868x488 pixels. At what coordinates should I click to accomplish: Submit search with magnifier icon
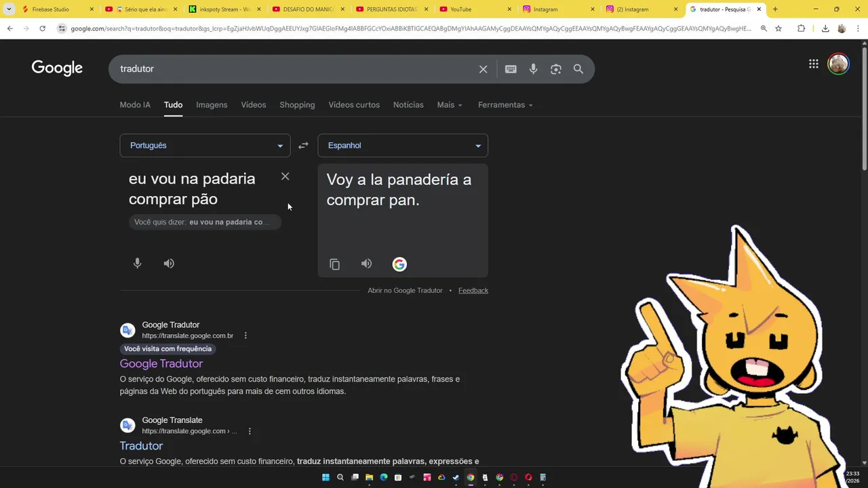(x=578, y=69)
